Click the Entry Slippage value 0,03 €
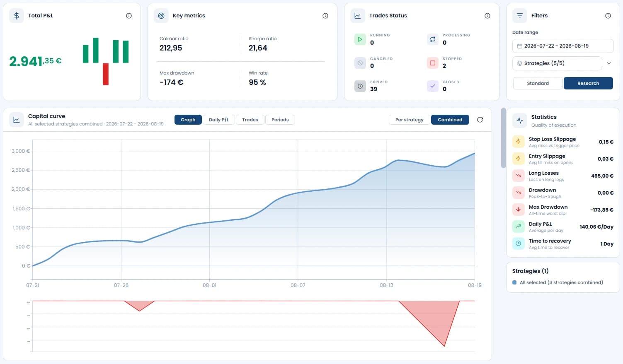This screenshot has height=364, width=623. pyautogui.click(x=606, y=159)
